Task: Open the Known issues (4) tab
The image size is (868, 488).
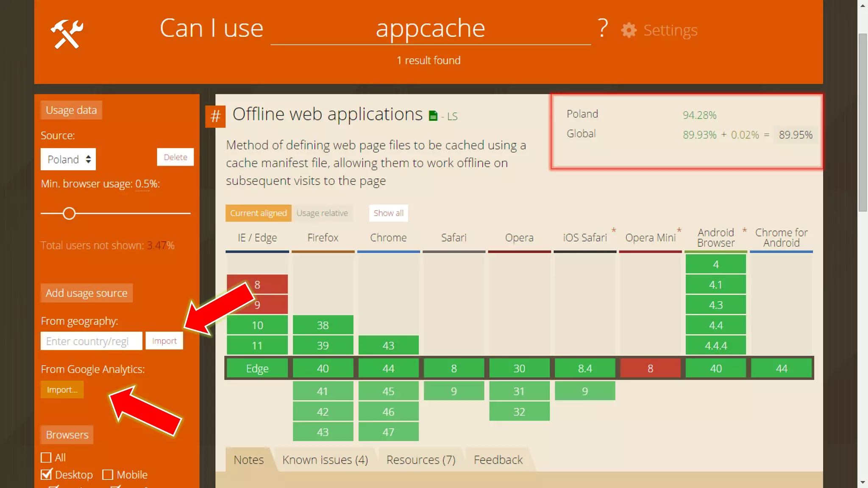Action: tap(325, 460)
